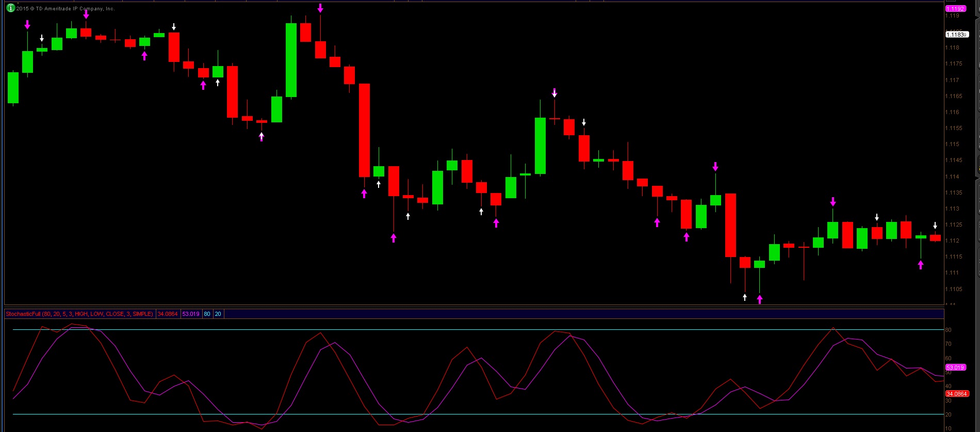Click the magenta 53.019 bubble on stochastic axis

[x=955, y=367]
